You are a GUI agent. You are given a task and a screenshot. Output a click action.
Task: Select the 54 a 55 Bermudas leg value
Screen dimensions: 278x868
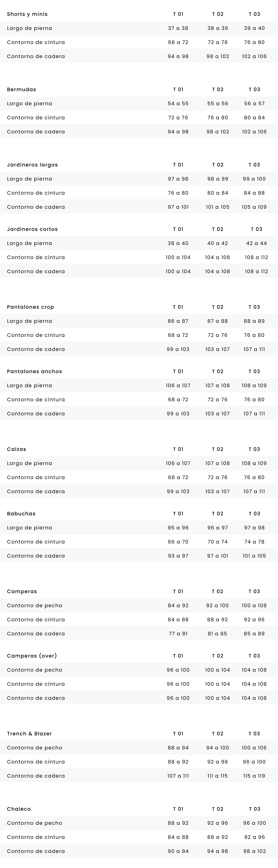pyautogui.click(x=178, y=104)
